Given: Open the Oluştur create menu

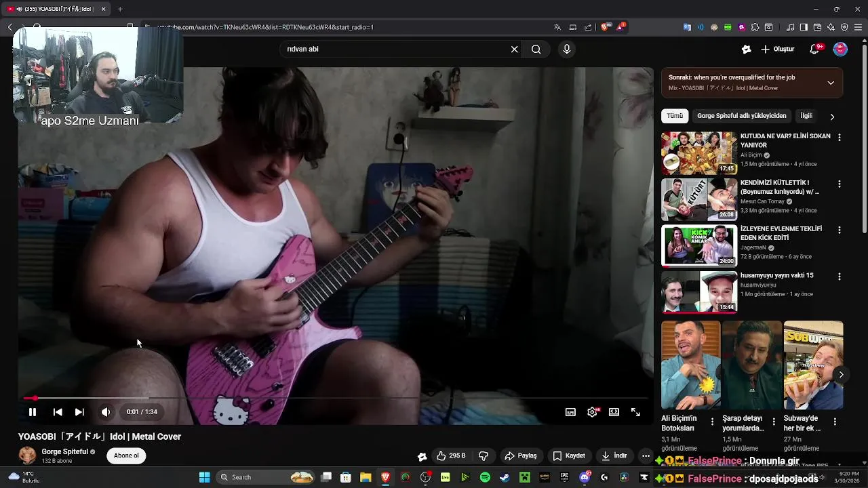Looking at the screenshot, I should point(778,49).
